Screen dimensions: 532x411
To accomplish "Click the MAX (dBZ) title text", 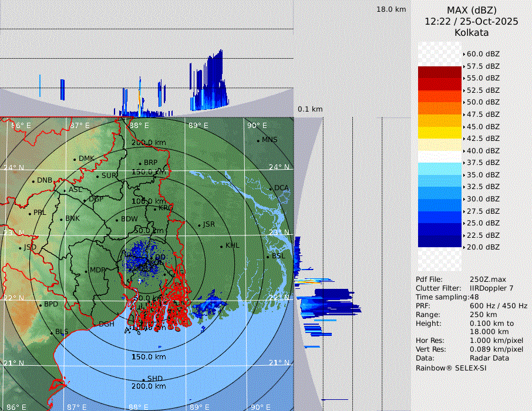I will (x=472, y=10).
